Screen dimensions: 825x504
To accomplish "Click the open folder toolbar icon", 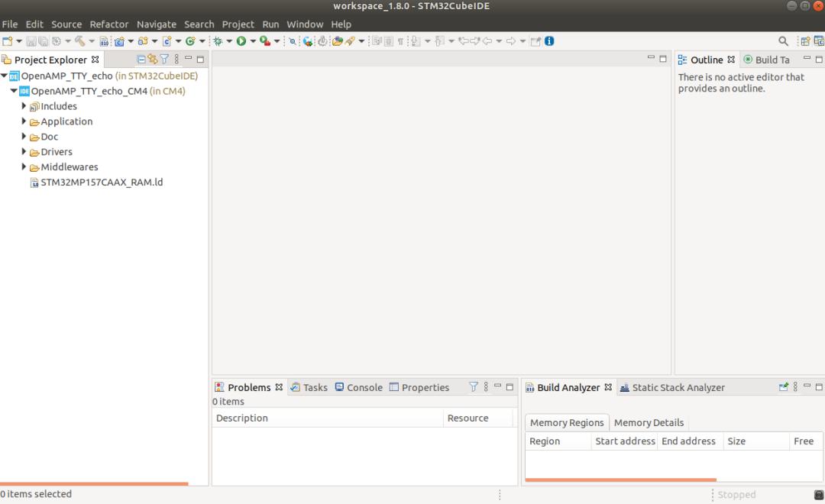I will [x=338, y=41].
